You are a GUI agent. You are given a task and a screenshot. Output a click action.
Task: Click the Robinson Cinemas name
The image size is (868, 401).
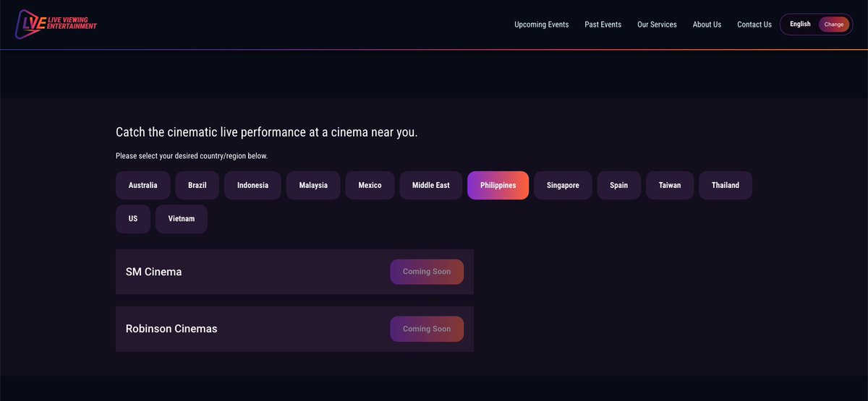coord(171,329)
